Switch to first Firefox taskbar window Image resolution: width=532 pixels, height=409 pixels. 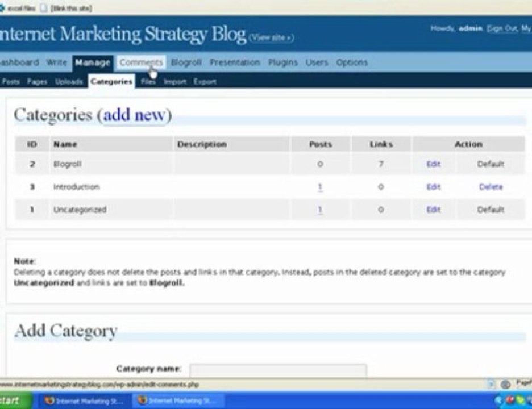(x=84, y=401)
